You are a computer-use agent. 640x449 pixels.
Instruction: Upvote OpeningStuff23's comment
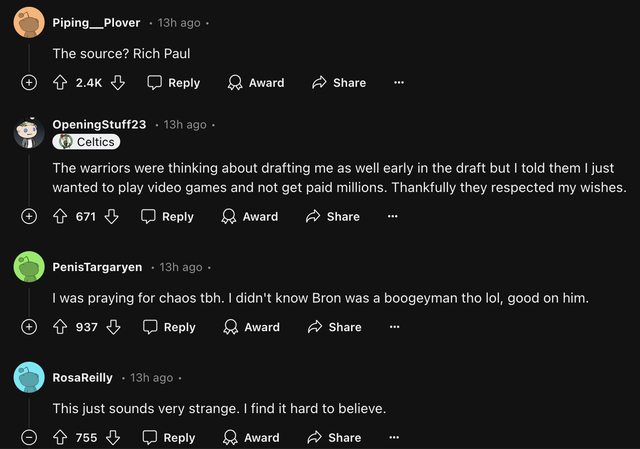pos(60,216)
